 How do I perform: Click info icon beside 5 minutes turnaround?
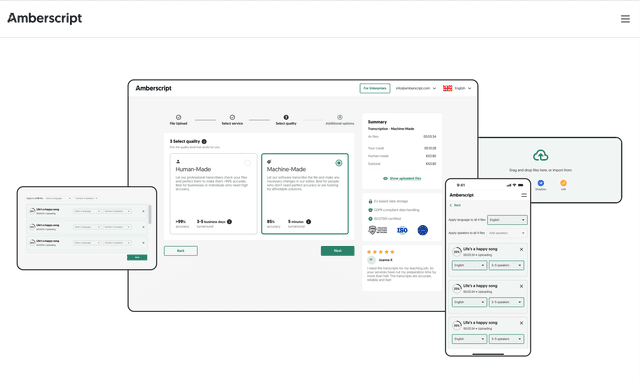pos(309,222)
